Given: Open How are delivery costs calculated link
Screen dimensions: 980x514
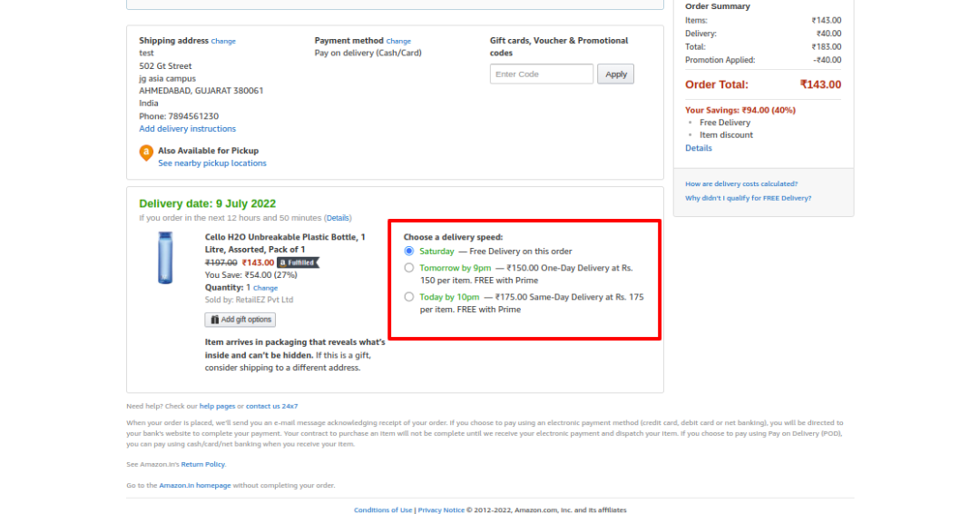Looking at the screenshot, I should click(x=741, y=183).
